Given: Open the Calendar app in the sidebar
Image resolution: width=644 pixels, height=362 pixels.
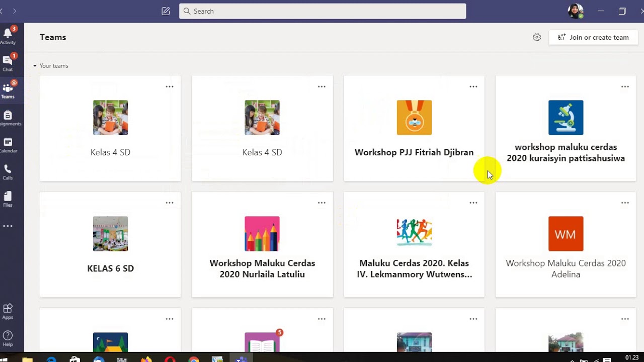Looking at the screenshot, I should coord(8,145).
